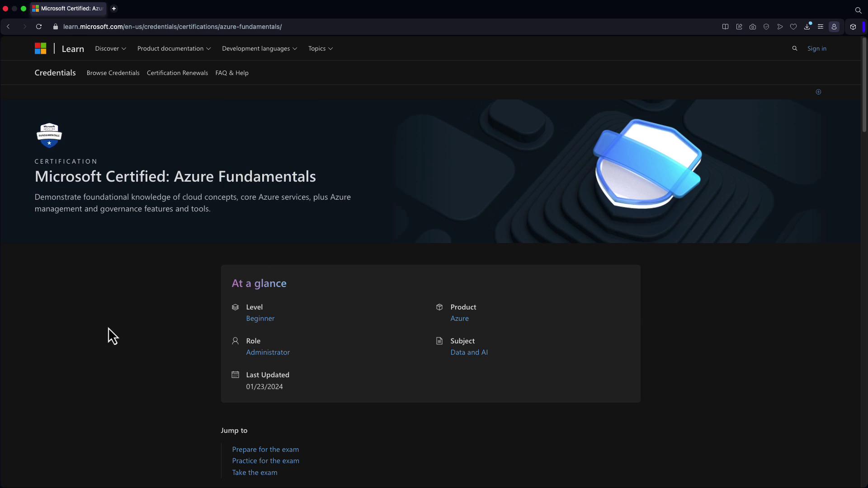This screenshot has height=488, width=868.
Task: Click the blue plus circle icon
Action: [818, 92]
